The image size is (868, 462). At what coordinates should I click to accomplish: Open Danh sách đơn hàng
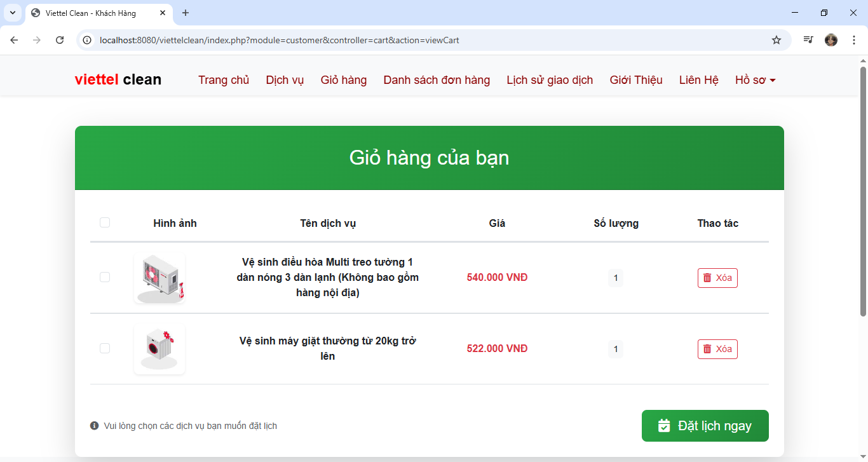click(x=437, y=80)
